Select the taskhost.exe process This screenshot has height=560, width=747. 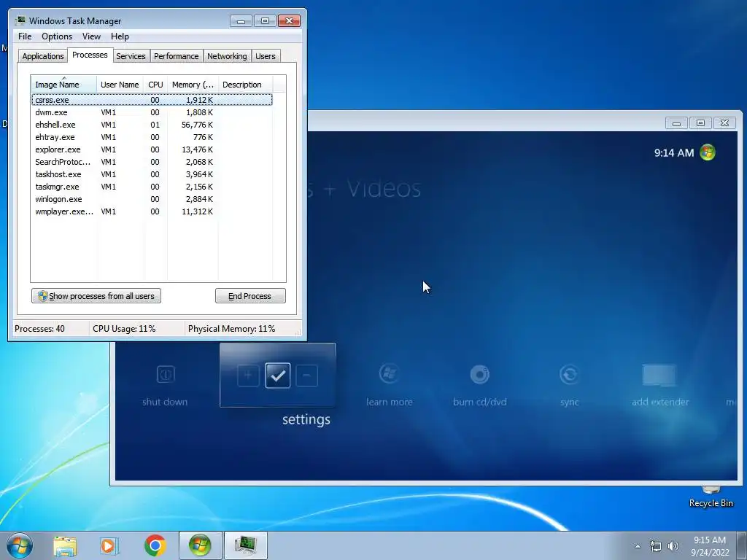[152, 174]
